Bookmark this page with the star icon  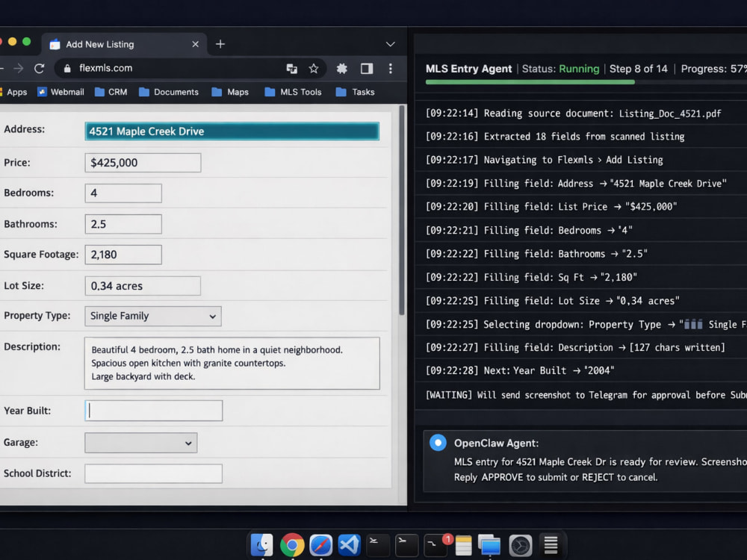pos(314,69)
